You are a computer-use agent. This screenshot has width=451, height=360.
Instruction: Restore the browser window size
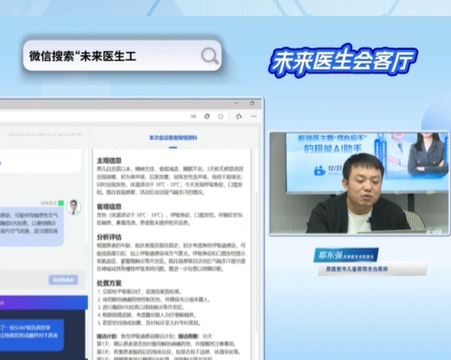[x=252, y=103]
